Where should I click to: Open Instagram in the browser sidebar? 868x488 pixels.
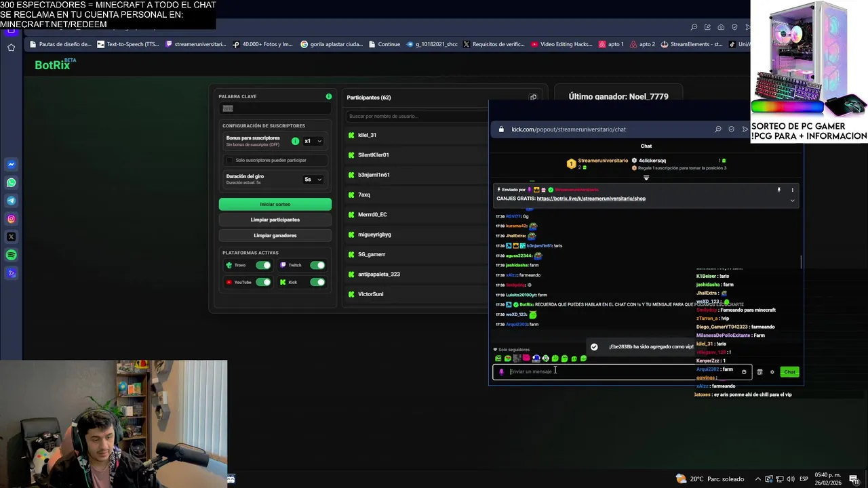(11, 219)
